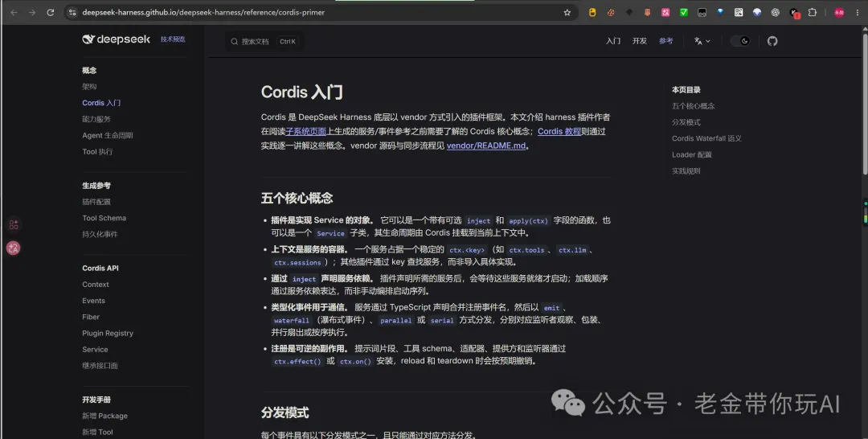
Task: Open the extension with red alert badge
Action: pyautogui.click(x=794, y=13)
